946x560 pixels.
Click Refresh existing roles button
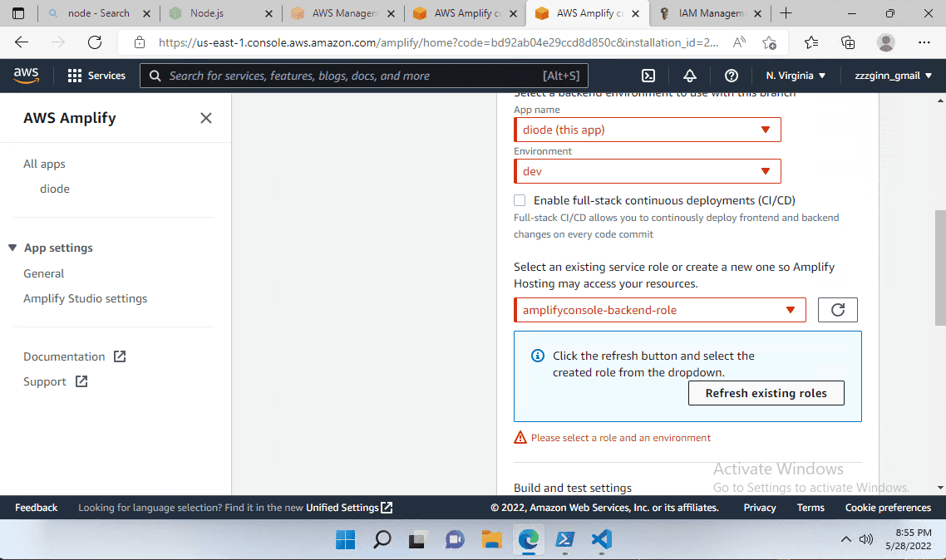point(766,393)
